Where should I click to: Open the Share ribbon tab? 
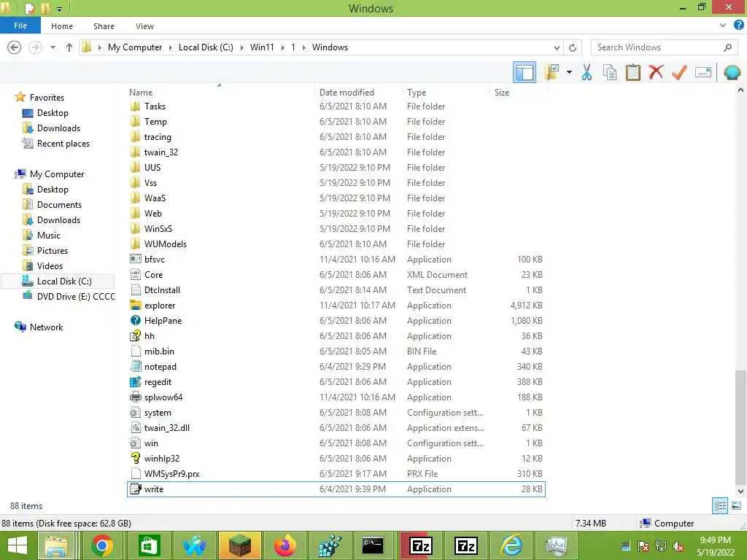(104, 26)
